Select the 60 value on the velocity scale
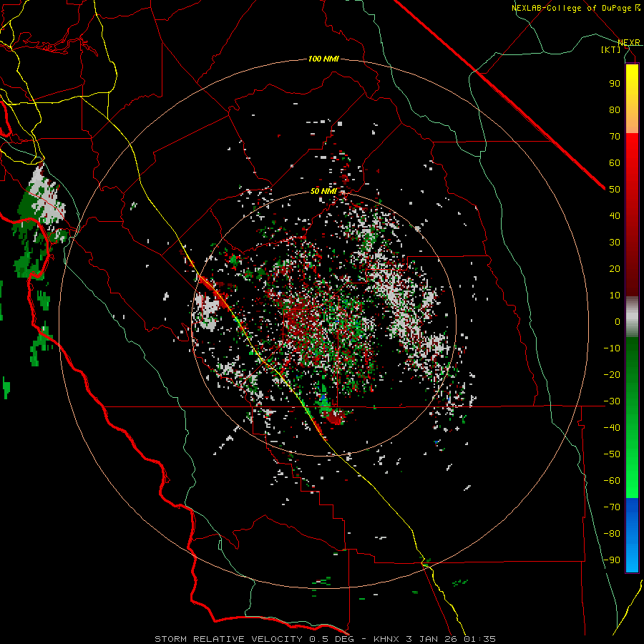644x644 pixels. point(615,162)
